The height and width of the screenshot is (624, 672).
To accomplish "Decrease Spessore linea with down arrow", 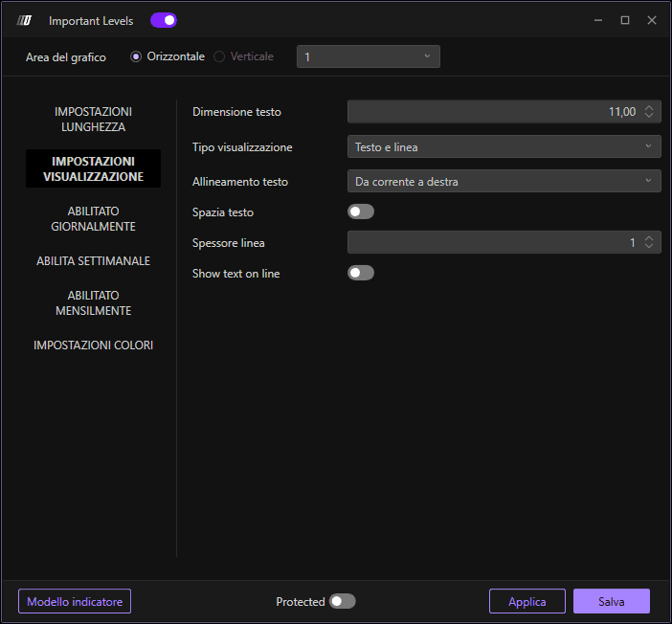I will tap(649, 246).
